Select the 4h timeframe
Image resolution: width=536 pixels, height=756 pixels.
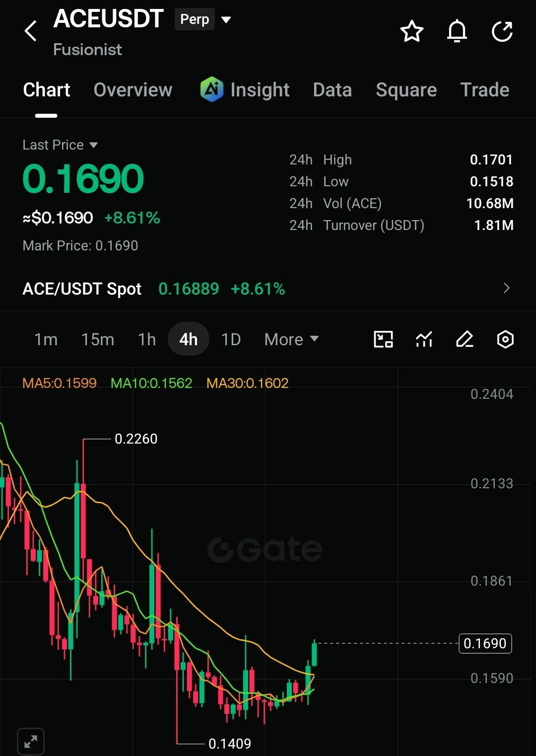(189, 339)
